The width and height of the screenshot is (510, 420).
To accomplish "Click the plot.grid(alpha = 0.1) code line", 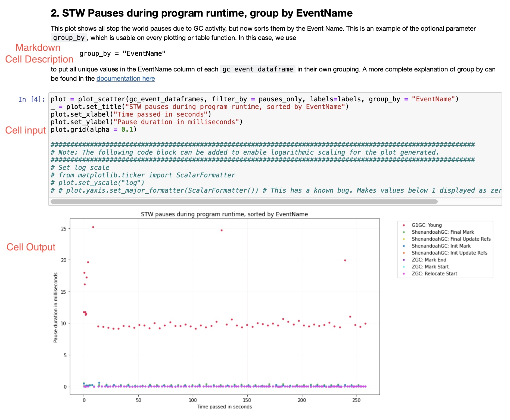I will (94, 130).
